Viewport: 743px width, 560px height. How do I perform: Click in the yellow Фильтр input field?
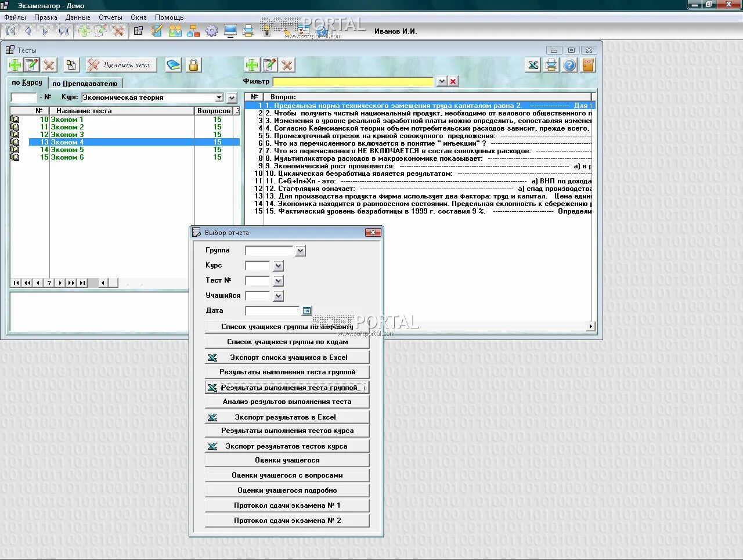coord(354,82)
